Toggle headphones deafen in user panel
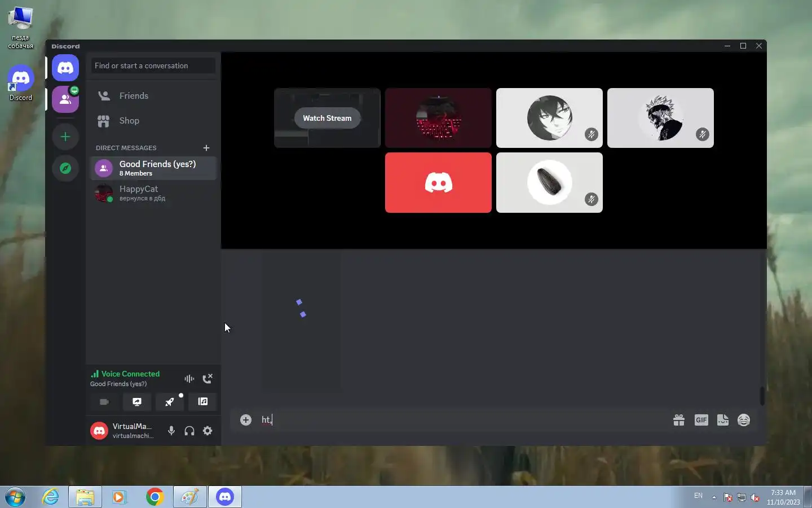The width and height of the screenshot is (812, 508). tap(189, 431)
